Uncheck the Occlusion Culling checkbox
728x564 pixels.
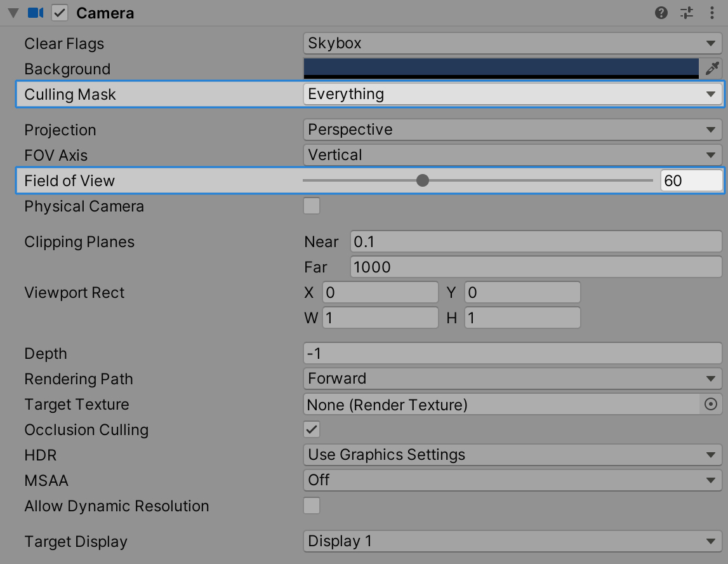click(x=312, y=429)
